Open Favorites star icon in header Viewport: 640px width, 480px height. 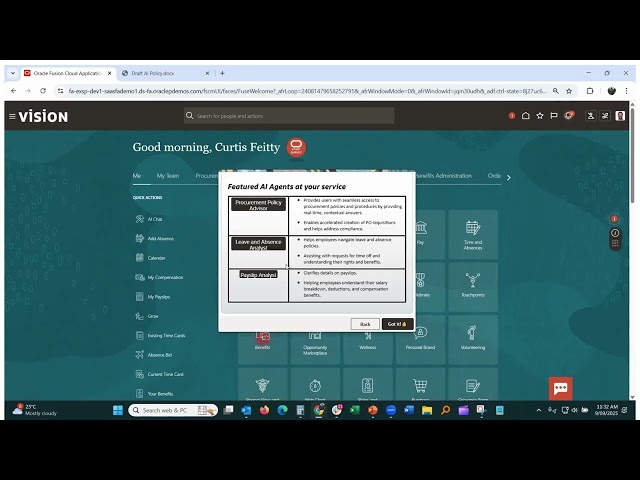pos(540,116)
